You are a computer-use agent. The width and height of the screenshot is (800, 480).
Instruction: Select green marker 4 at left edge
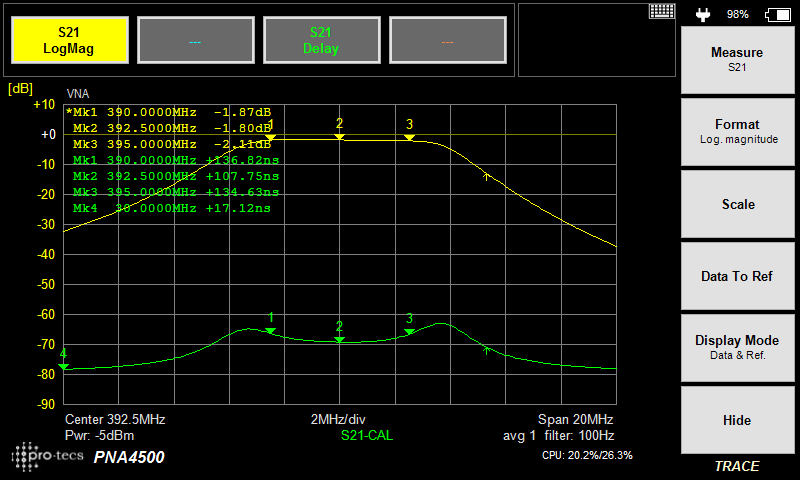pyautogui.click(x=64, y=366)
